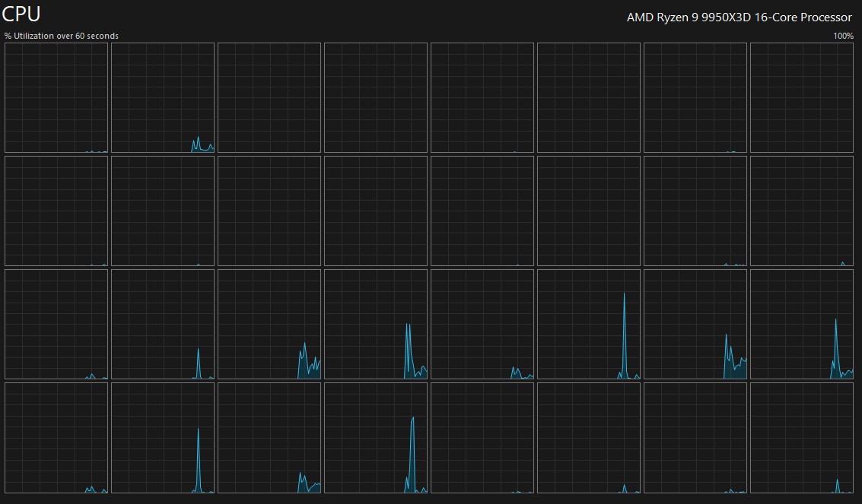
Task: Select the third-row, seventh-column core graph
Action: [x=695, y=324]
